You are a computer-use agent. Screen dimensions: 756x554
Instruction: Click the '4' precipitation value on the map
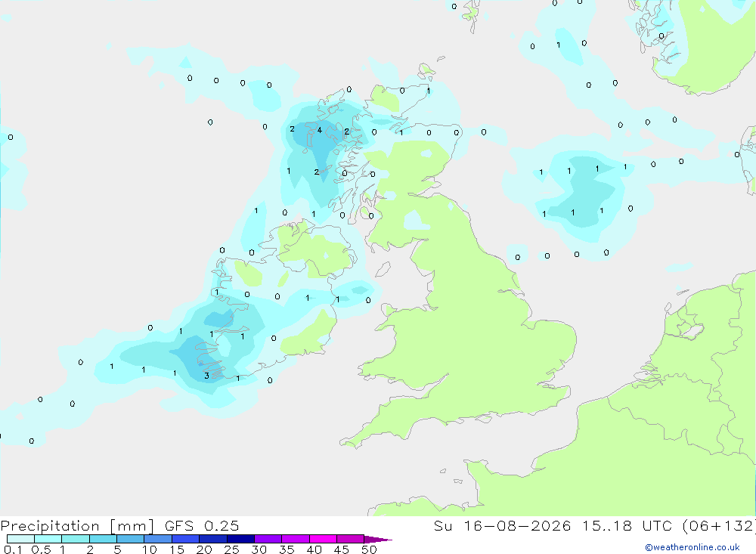click(319, 130)
